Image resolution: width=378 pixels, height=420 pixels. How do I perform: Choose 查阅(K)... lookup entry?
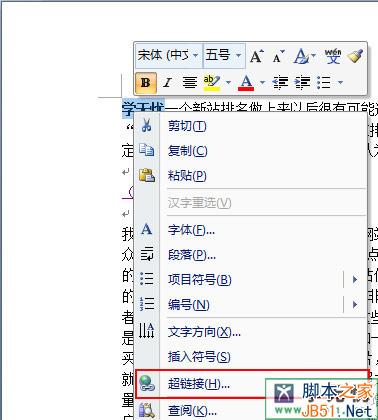click(x=250, y=410)
